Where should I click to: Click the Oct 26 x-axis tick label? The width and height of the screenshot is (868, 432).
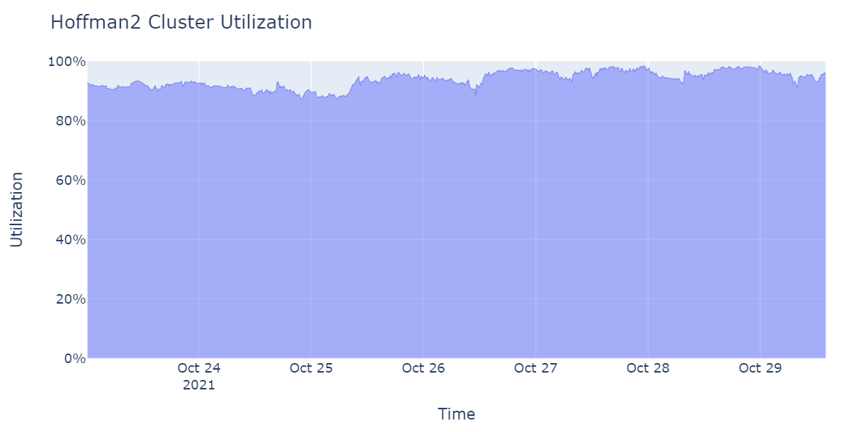click(x=424, y=368)
